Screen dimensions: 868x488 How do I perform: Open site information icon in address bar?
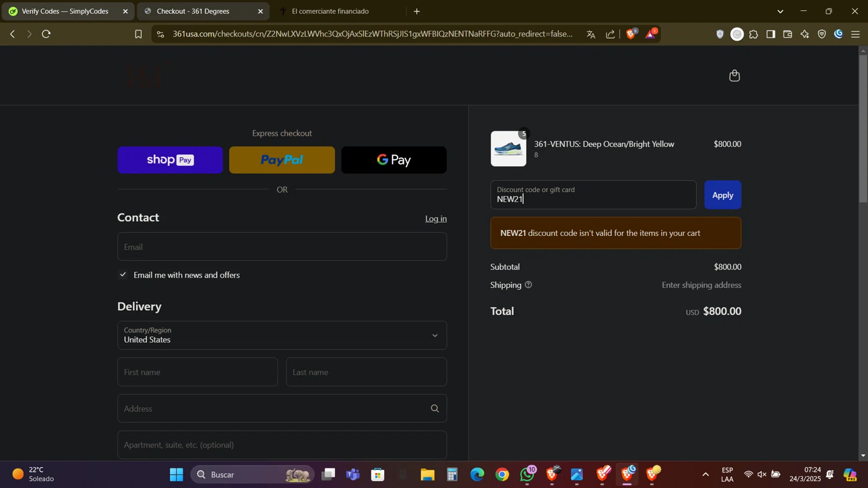pos(160,35)
